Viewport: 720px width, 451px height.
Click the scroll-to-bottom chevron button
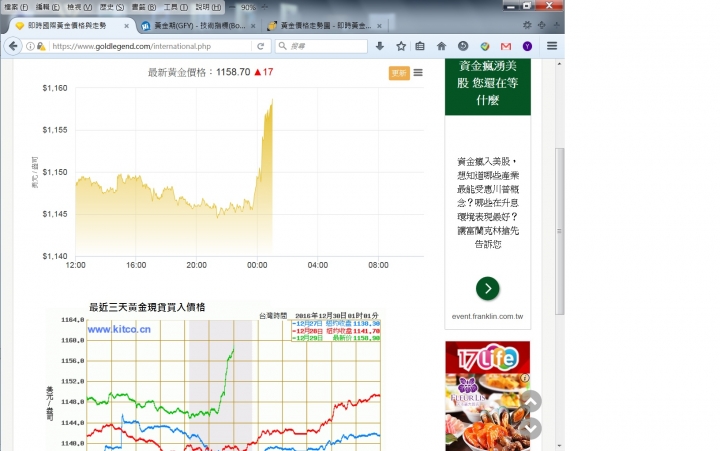[531, 428]
